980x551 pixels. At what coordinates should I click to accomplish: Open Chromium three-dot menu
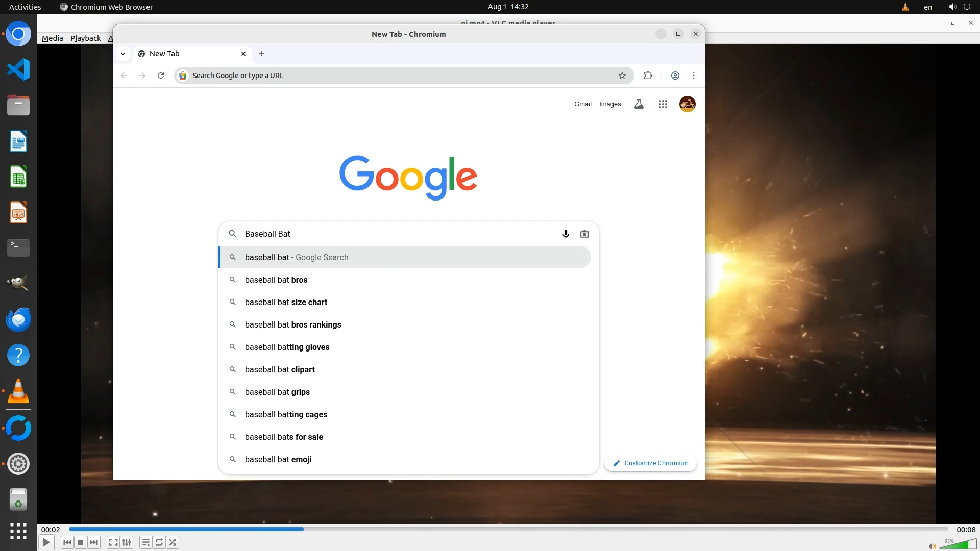tap(693, 76)
